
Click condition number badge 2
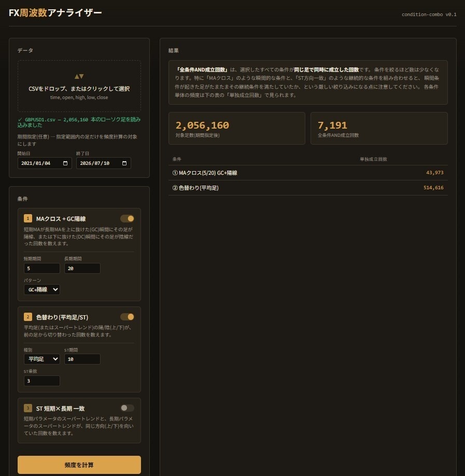(x=28, y=317)
